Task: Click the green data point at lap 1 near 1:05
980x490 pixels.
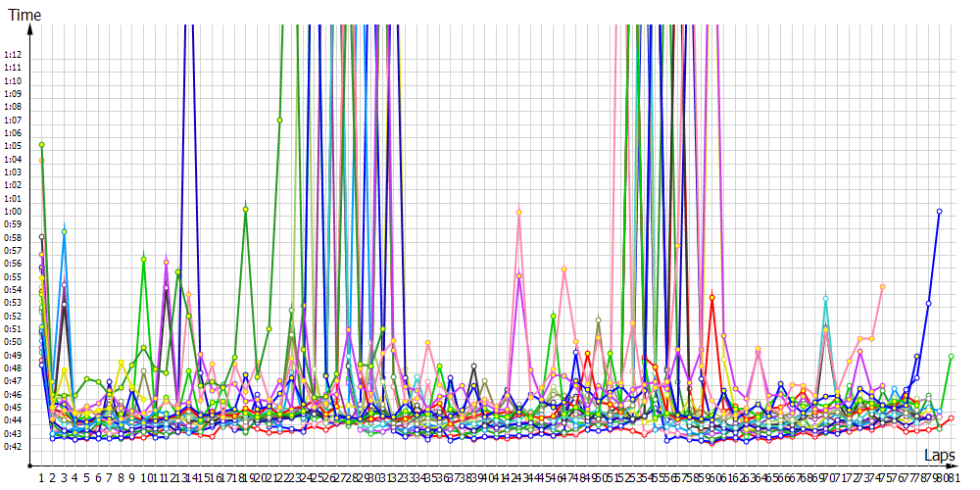Action: tap(41, 145)
